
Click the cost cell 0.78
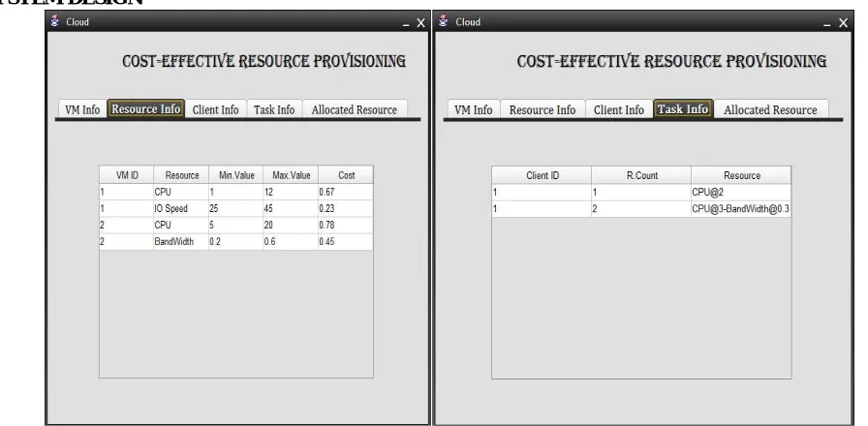point(346,226)
